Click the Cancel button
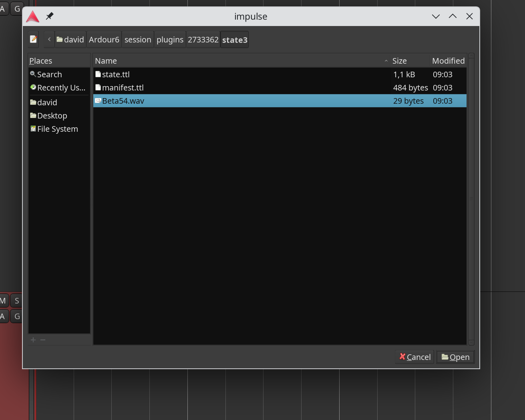 415,357
